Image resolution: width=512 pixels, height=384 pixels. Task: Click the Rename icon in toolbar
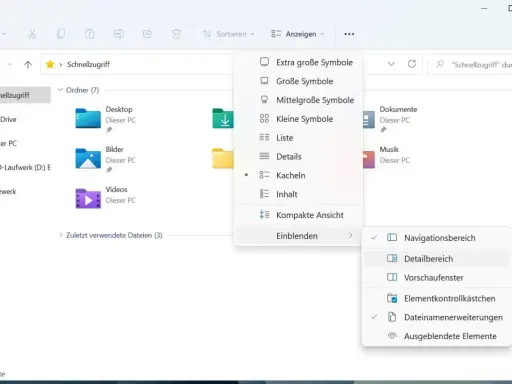pyautogui.click(x=118, y=34)
